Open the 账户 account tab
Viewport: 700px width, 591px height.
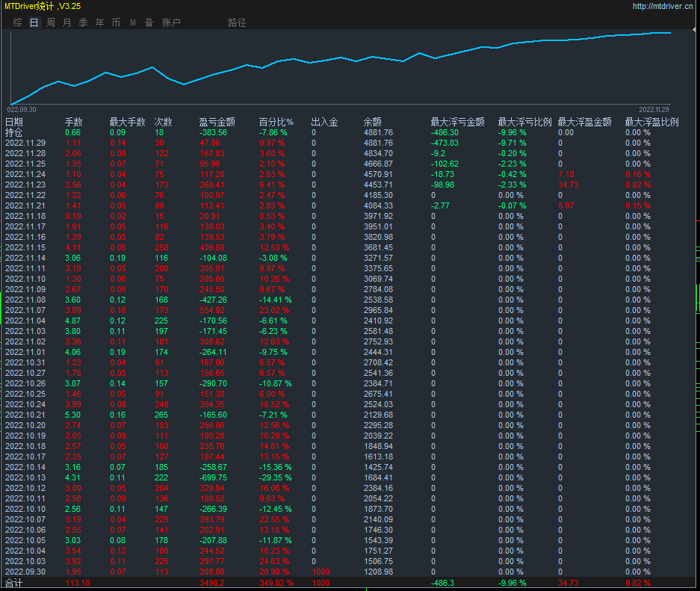tap(171, 22)
